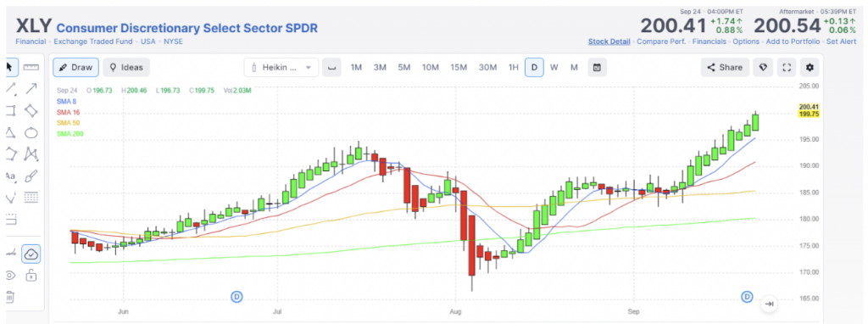
Task: Select the mouse pointer tool
Action: (x=9, y=67)
